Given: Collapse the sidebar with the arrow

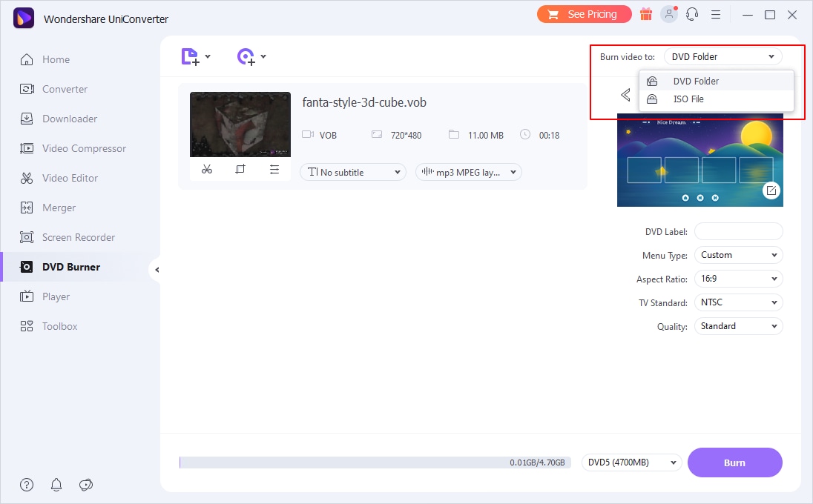Looking at the screenshot, I should click(x=157, y=270).
